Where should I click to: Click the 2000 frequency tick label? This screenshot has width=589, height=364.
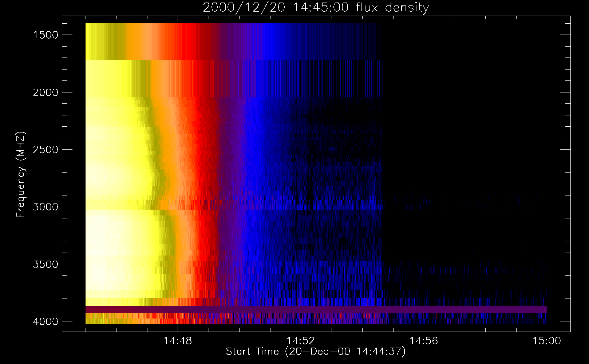click(x=46, y=92)
